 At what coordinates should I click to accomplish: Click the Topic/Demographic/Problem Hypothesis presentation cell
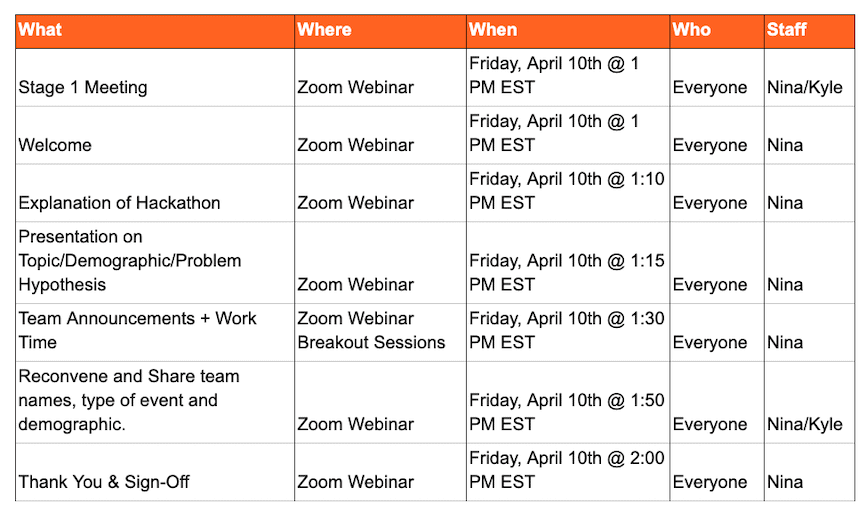pos(155,262)
